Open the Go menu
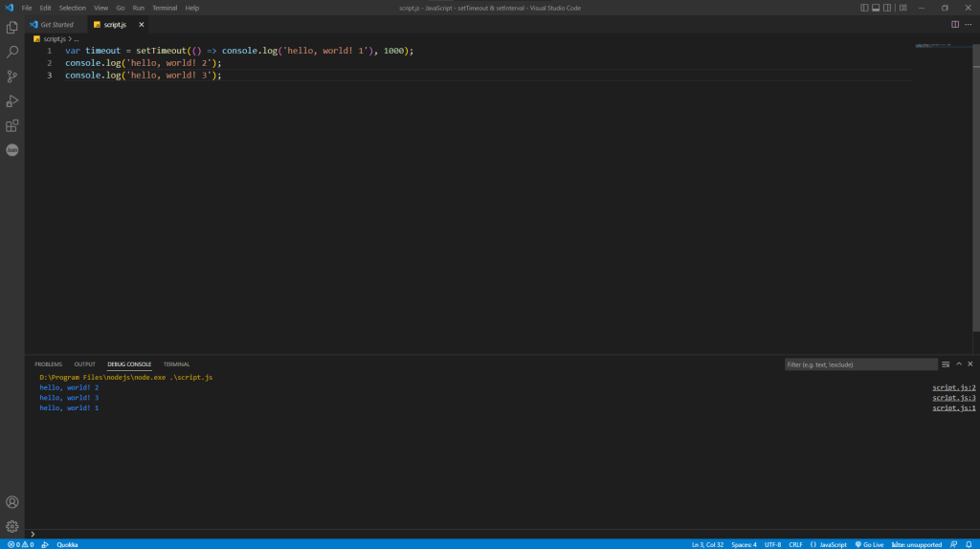This screenshot has width=980, height=549. tap(120, 8)
